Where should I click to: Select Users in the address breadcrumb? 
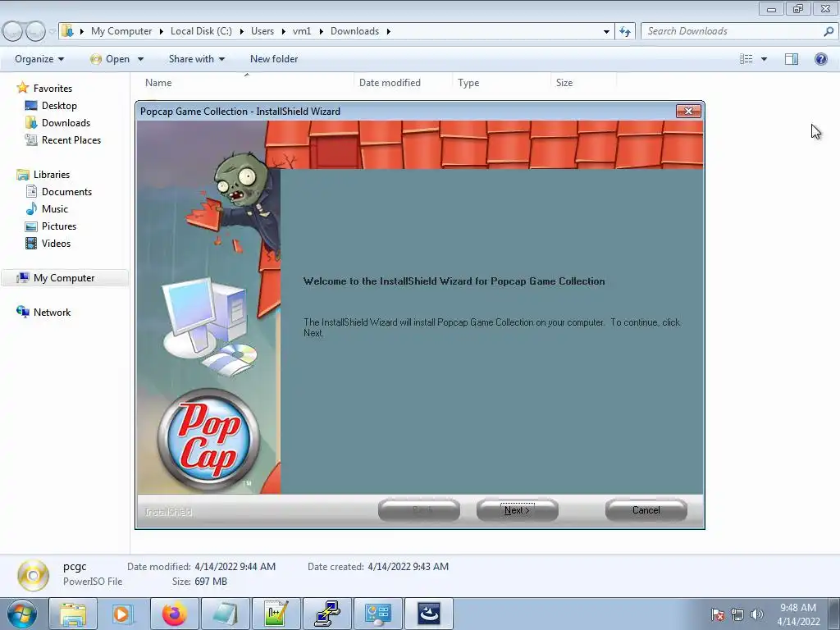262,31
